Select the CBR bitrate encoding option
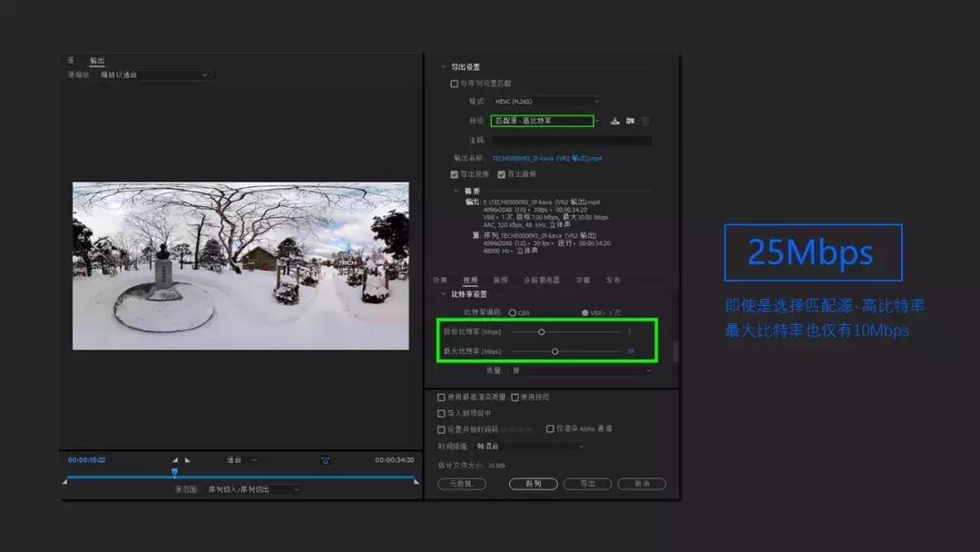980x552 pixels. (513, 313)
